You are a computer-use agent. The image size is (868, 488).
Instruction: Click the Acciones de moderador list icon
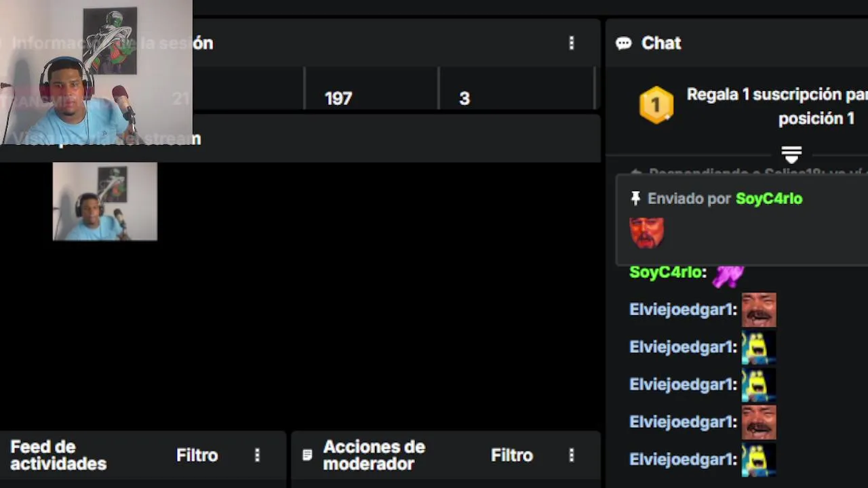click(308, 455)
